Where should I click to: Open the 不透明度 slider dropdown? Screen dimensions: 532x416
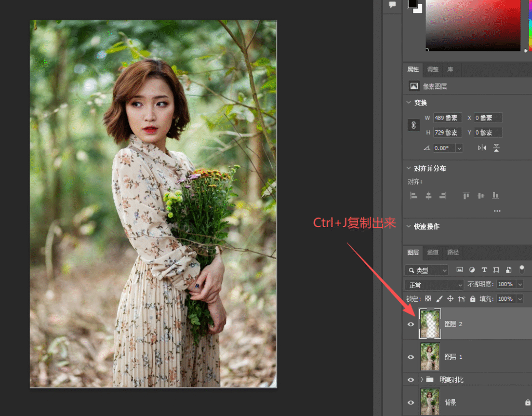coord(520,284)
